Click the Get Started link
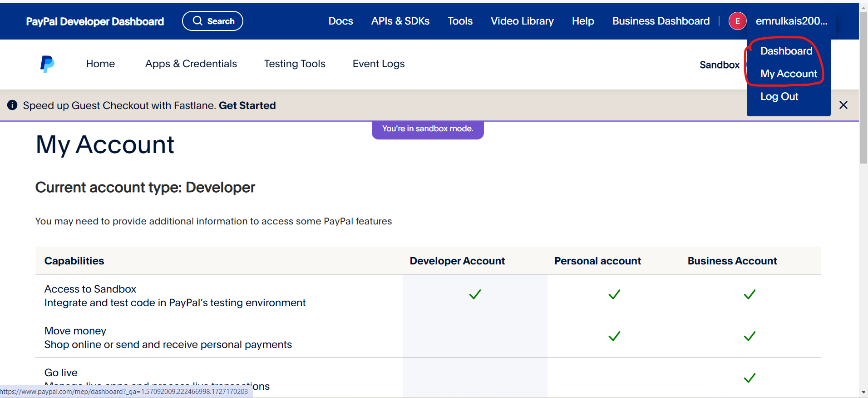Viewport: 868px width, 398px height. pos(247,105)
